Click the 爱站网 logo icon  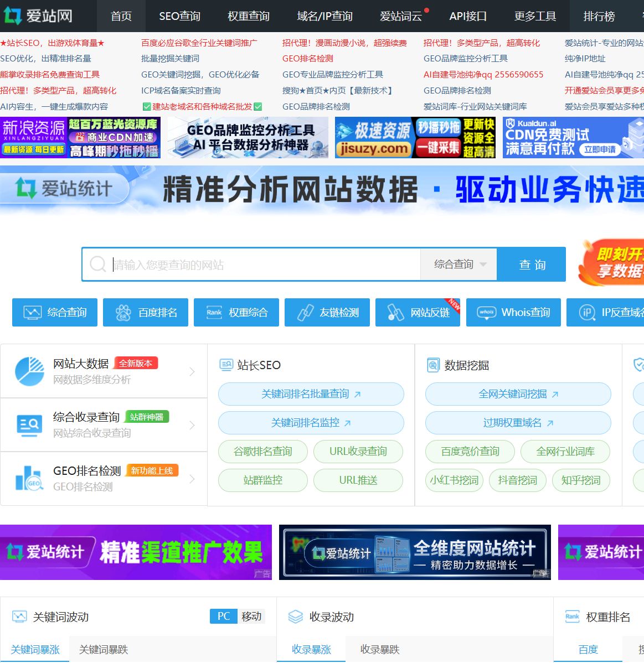click(12, 15)
